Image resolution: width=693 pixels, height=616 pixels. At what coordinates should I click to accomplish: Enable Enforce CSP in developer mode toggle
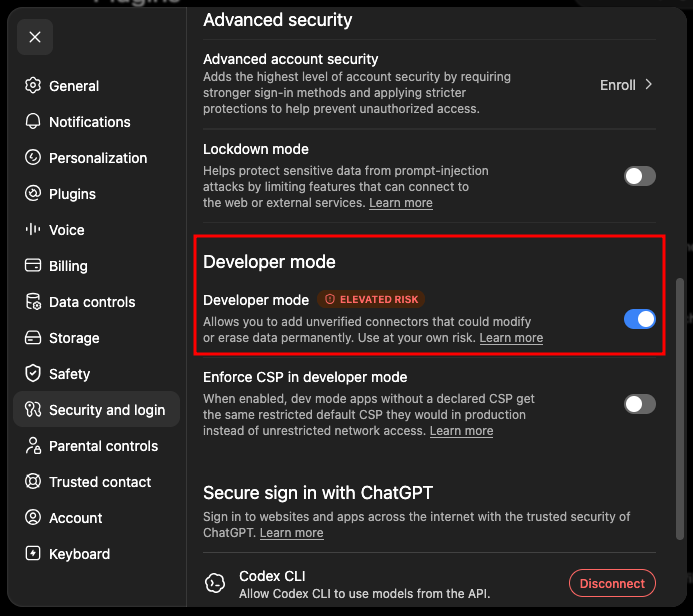pyautogui.click(x=640, y=404)
